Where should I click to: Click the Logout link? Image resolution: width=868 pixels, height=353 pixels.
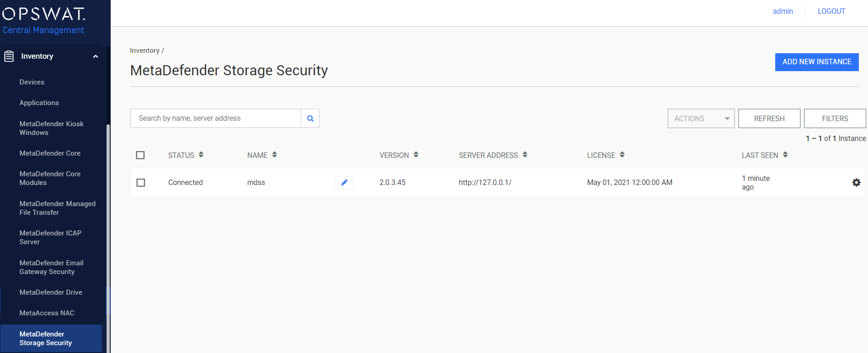[831, 11]
